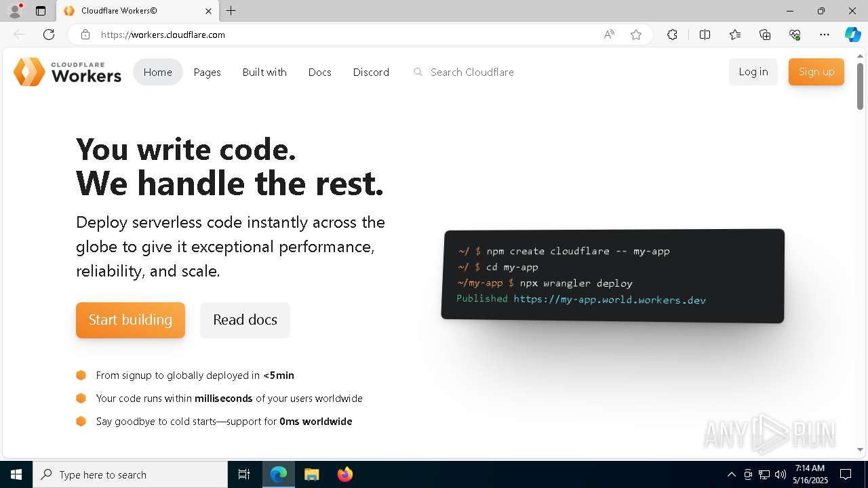Open the Extensions puzzle icon
868x488 pixels.
click(672, 35)
